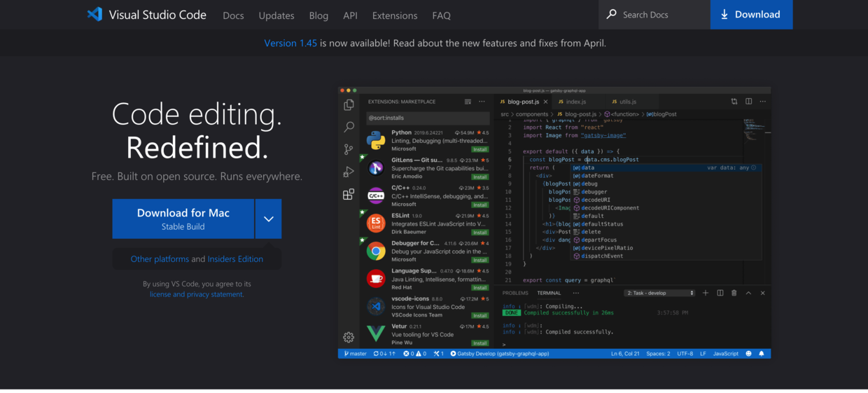Click the Search Docs magnifier icon
This screenshot has width=868, height=393.
coord(612,14)
